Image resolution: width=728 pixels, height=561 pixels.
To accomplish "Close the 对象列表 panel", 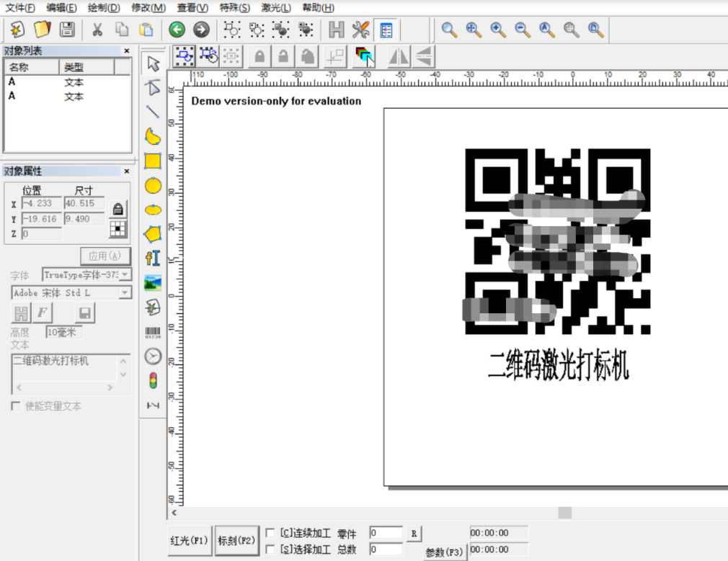I will click(127, 50).
